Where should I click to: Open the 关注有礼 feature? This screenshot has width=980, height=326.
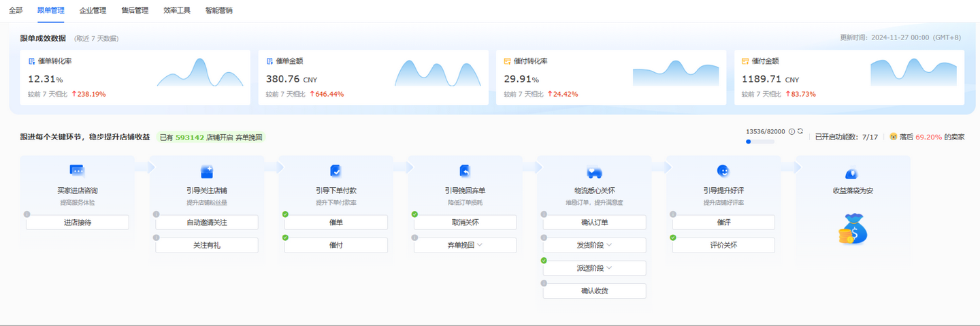tap(207, 245)
